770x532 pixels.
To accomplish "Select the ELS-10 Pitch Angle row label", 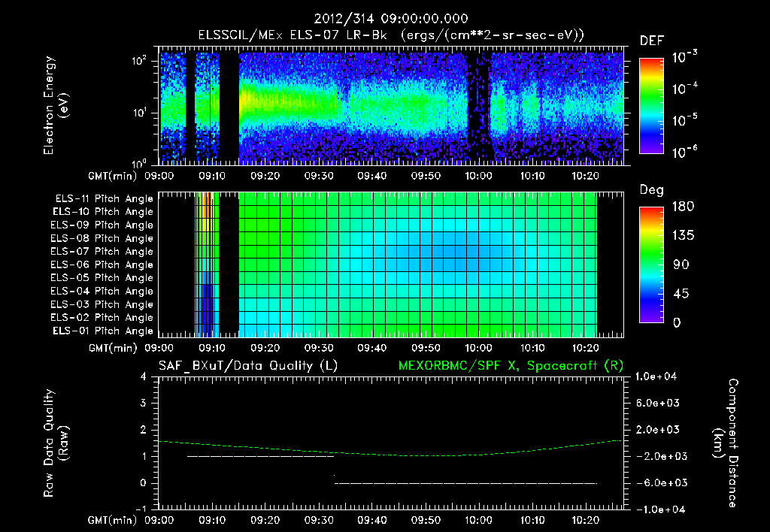I will click(x=103, y=212).
